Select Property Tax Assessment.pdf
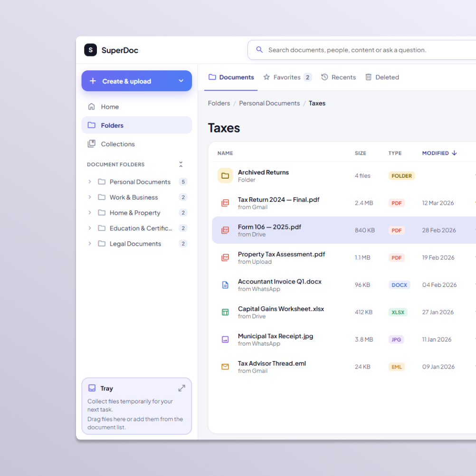Screen dimensions: 476x476 344,257
